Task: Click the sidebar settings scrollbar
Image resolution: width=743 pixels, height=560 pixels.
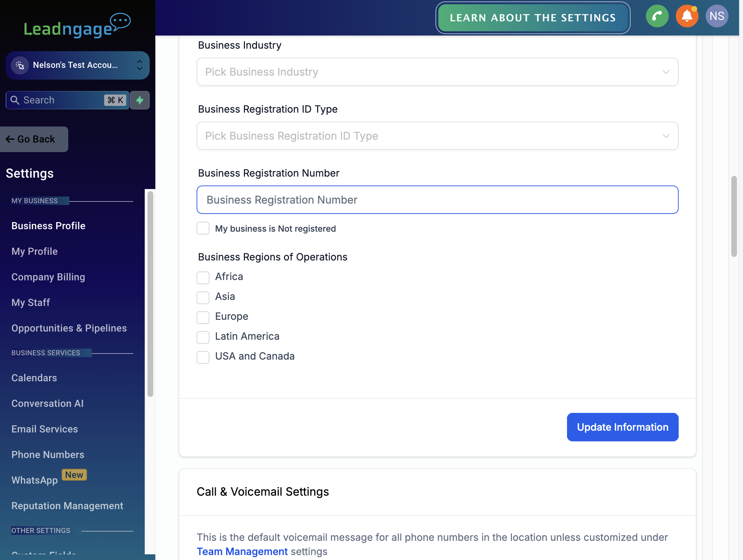Action: (150, 294)
